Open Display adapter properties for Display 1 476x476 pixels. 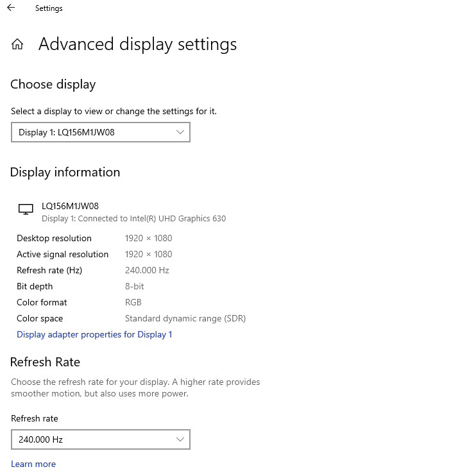94,334
